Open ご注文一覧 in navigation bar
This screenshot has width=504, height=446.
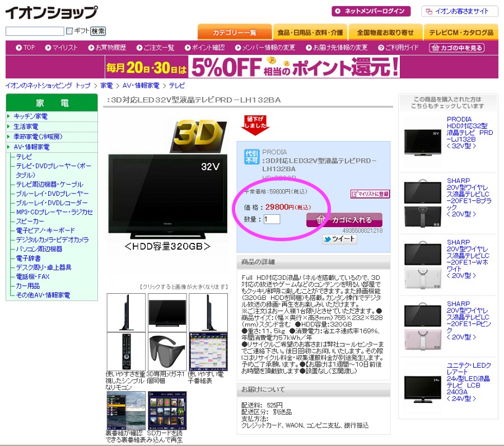(x=155, y=48)
